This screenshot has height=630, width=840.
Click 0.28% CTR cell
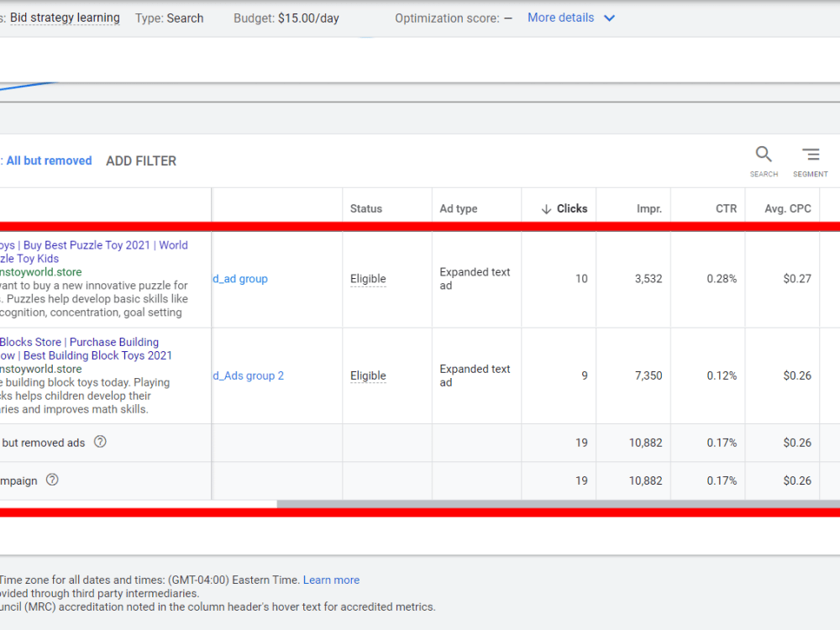coord(722,279)
